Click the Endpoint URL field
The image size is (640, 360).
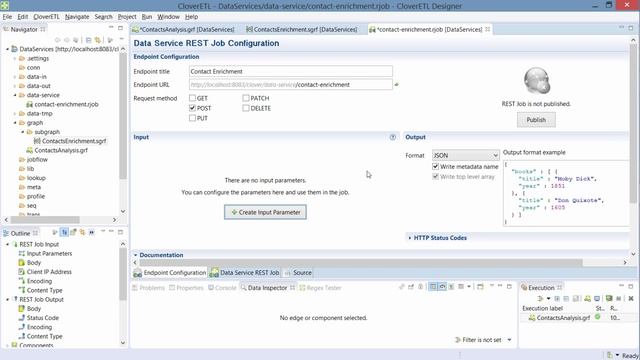pos(291,85)
